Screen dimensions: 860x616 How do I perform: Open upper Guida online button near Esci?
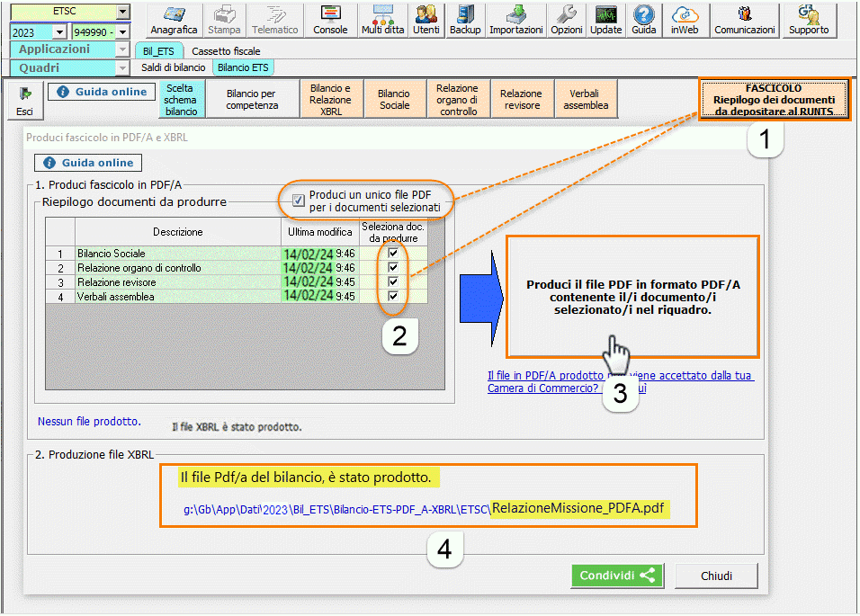(102, 92)
